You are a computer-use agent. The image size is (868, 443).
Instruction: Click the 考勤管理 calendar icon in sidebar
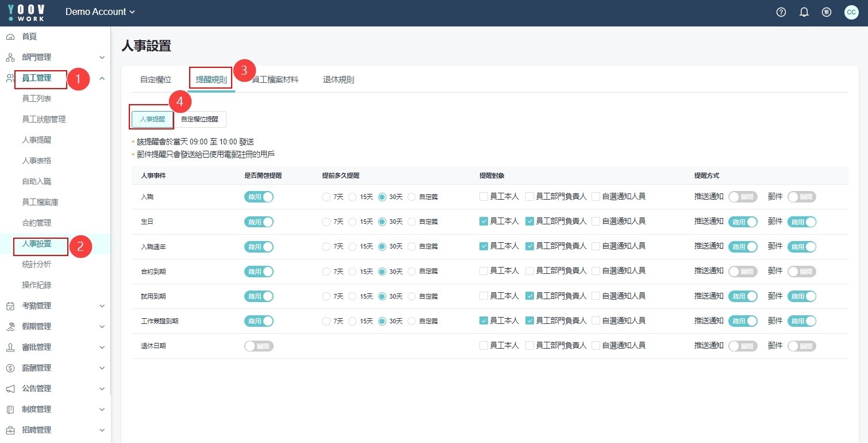[10, 306]
